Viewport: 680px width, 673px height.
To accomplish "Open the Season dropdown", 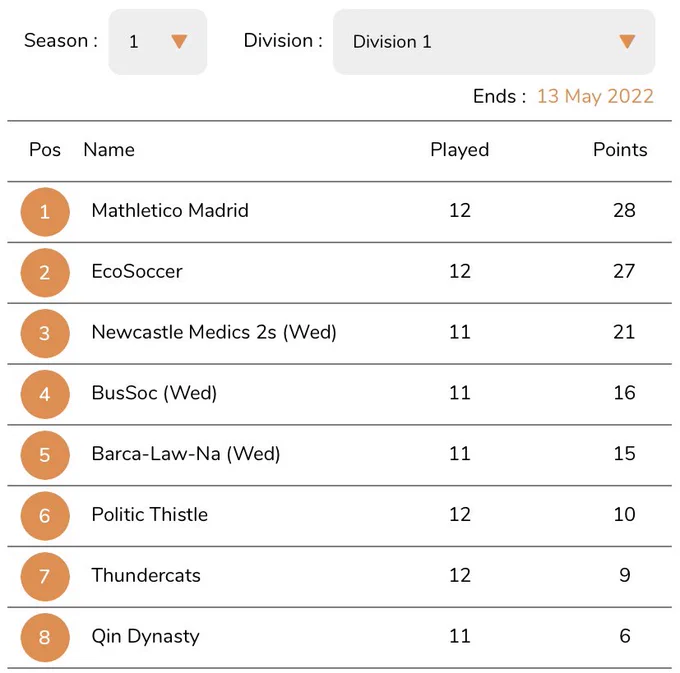I will [x=157, y=42].
